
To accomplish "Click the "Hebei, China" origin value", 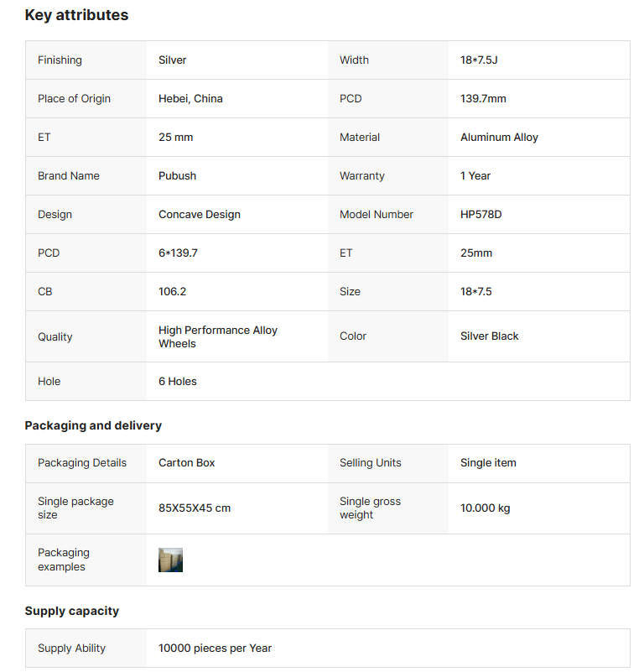I will (x=190, y=99).
